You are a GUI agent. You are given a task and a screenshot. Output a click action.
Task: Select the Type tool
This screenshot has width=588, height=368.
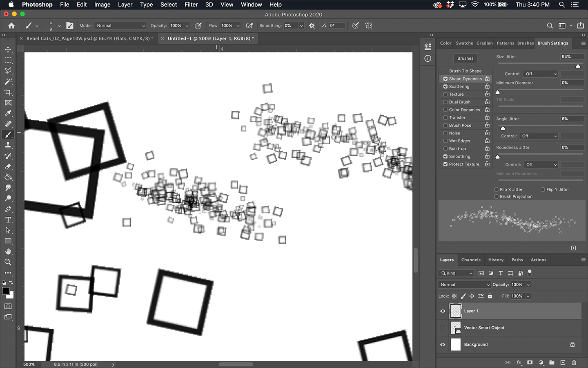[x=8, y=220]
